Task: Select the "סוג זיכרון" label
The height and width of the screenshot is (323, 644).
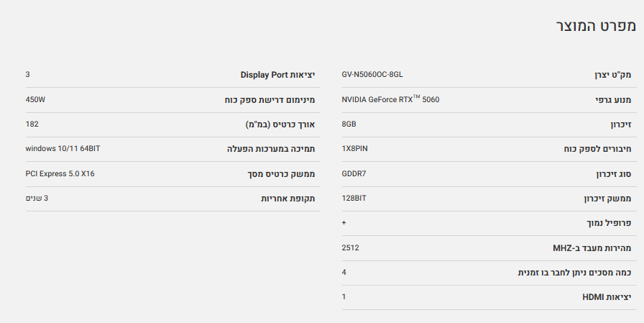Action: 612,174
